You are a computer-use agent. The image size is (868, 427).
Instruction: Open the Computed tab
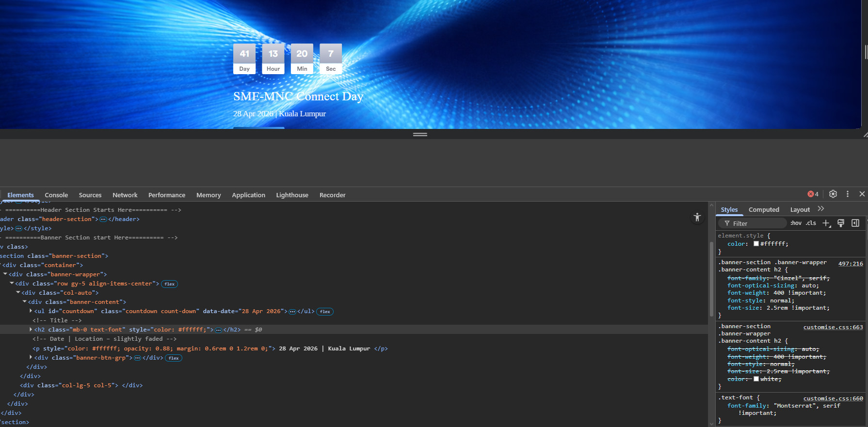(764, 210)
